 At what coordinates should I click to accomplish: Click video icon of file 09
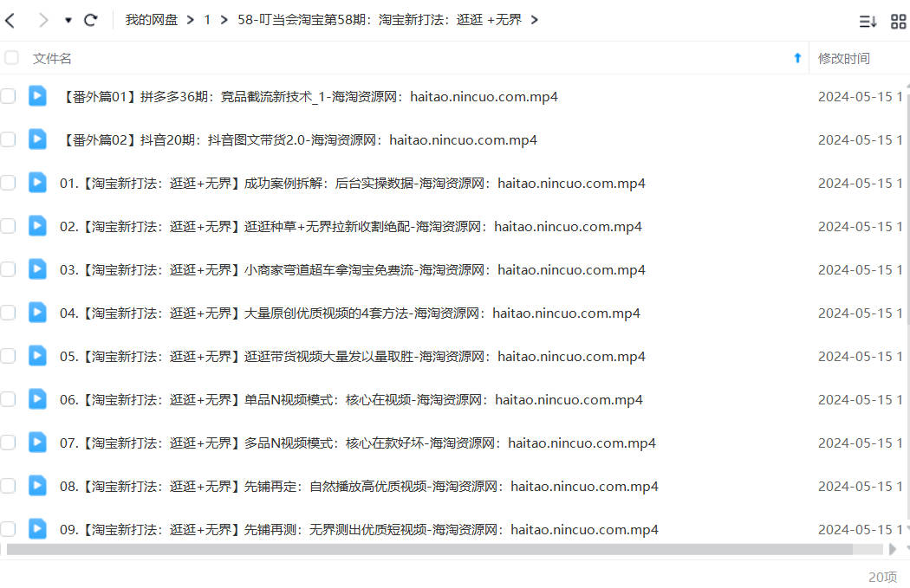38,529
